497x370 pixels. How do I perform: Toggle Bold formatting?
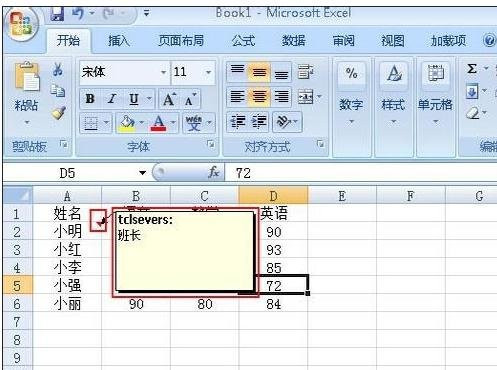coord(90,99)
